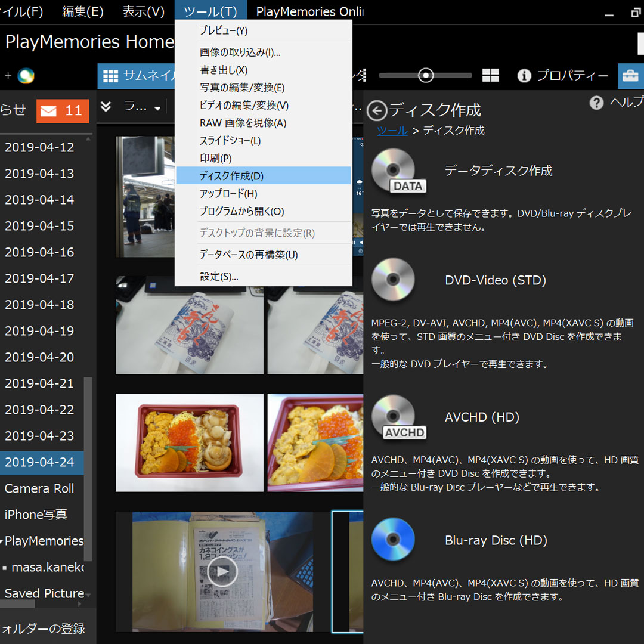The height and width of the screenshot is (644, 644).
Task: Open close-up seafood bento thumbnail
Action: pos(315,442)
